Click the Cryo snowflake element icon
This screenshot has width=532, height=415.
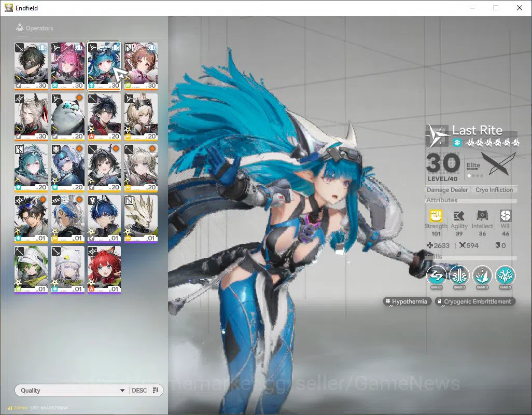457,143
